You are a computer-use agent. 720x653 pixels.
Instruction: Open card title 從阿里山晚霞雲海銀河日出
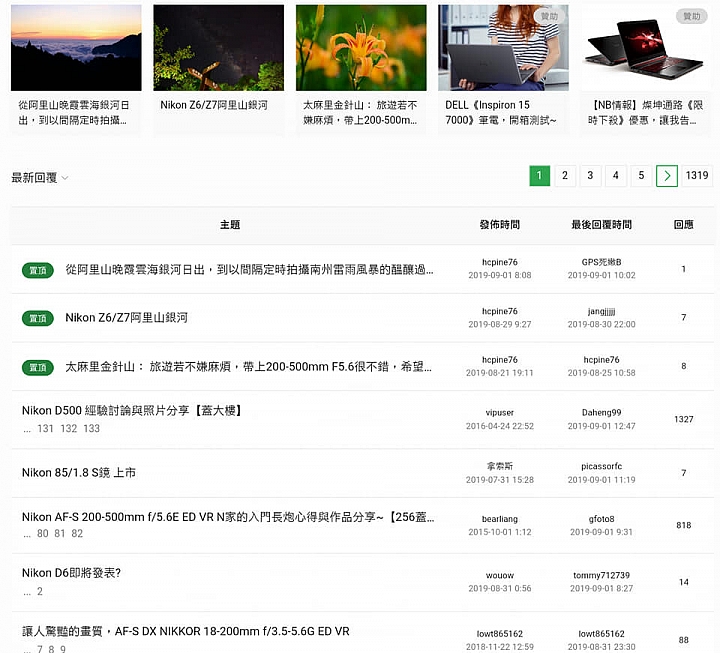(73, 113)
